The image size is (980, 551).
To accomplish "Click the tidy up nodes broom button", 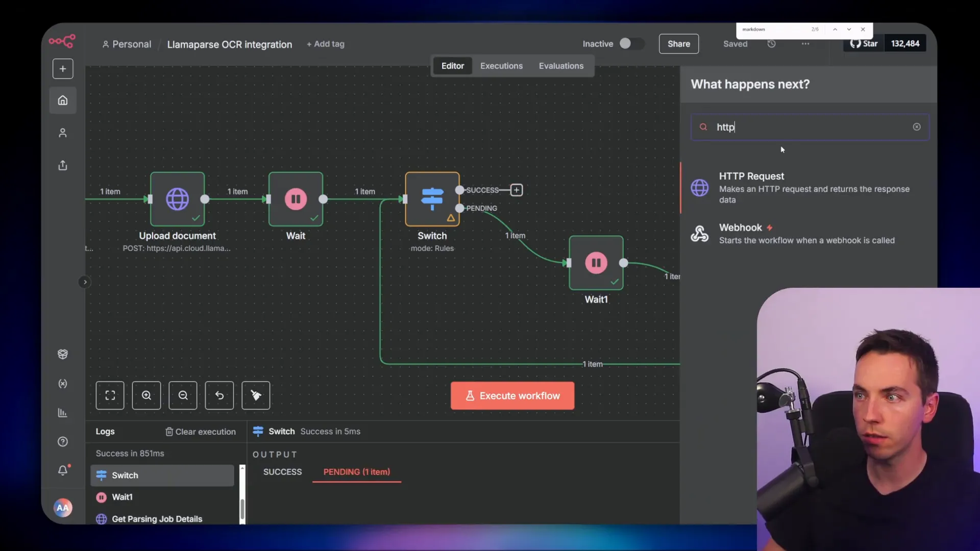I will click(256, 395).
